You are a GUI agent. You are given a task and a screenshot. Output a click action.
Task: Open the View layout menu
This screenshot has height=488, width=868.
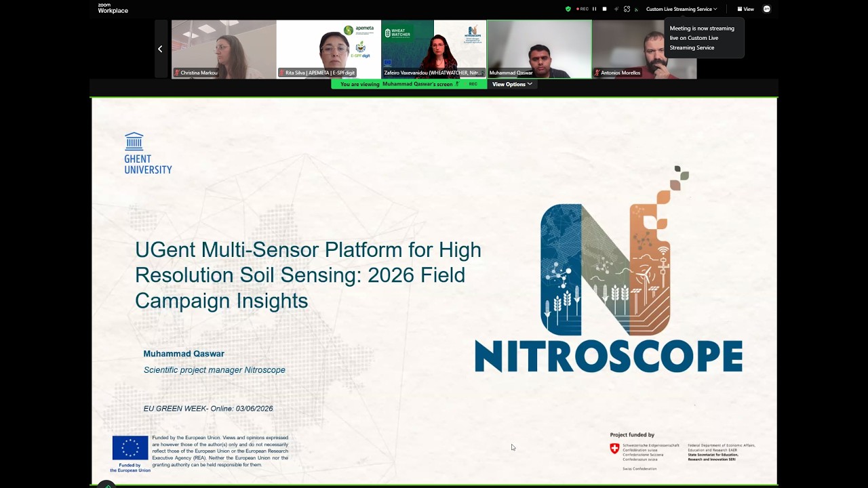pyautogui.click(x=746, y=9)
